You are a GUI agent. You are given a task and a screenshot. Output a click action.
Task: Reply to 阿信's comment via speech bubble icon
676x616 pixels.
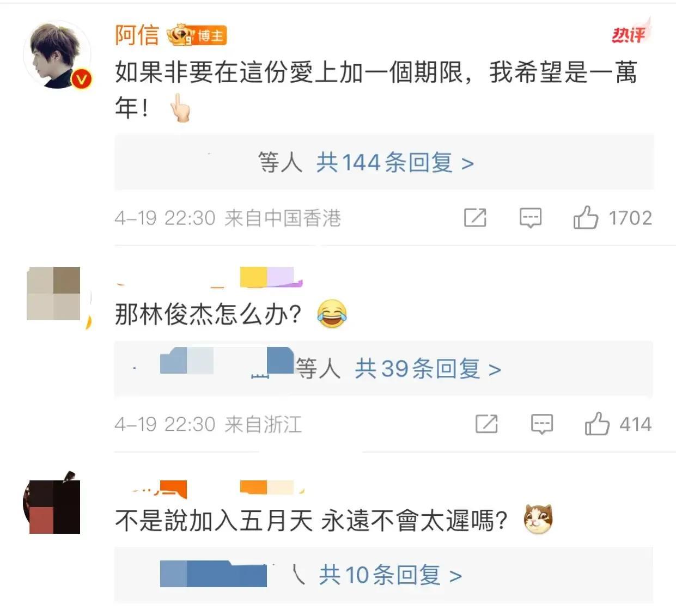click(x=530, y=218)
